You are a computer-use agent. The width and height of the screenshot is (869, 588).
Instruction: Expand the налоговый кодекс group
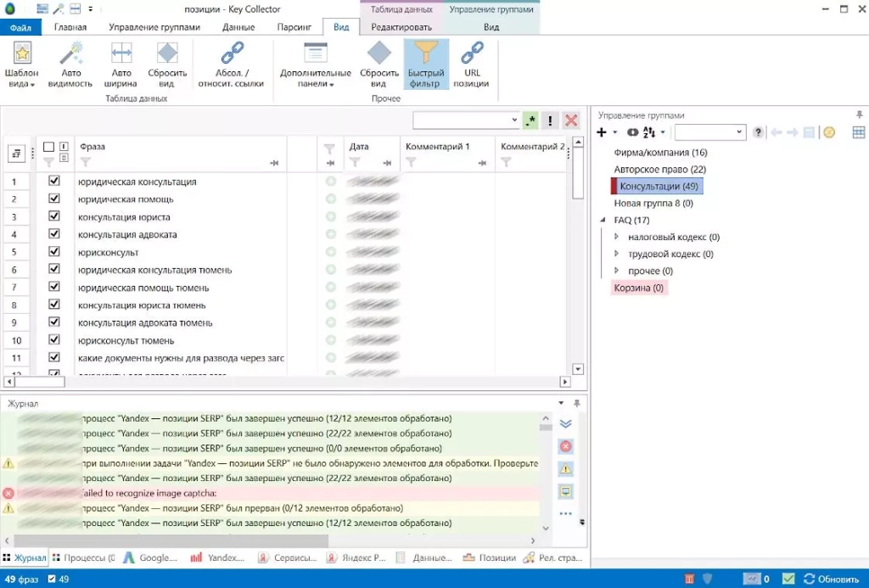616,237
